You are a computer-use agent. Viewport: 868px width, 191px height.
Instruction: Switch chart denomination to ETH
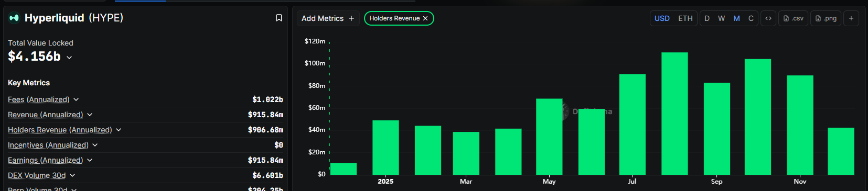pyautogui.click(x=685, y=18)
